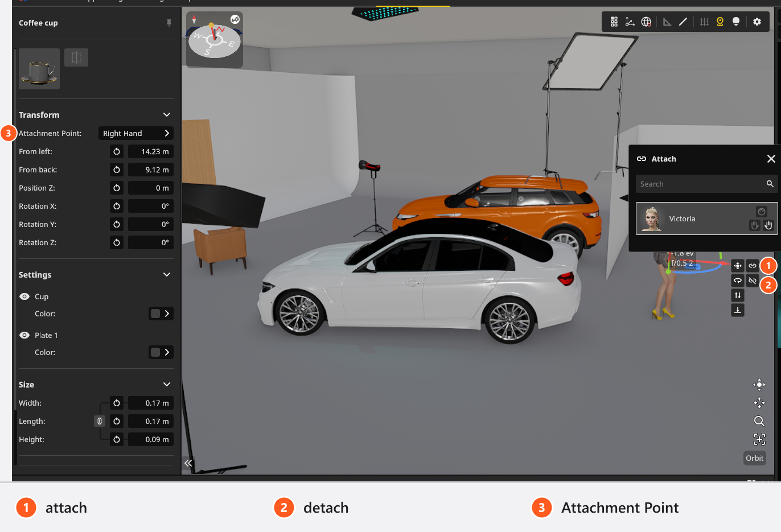Open the nine-square grid view menu

pyautogui.click(x=614, y=22)
